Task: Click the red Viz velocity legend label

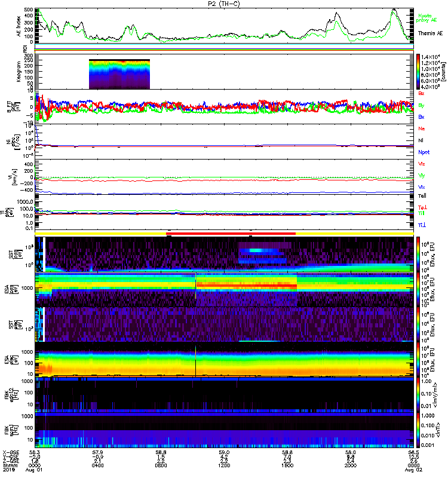Action: [422, 164]
